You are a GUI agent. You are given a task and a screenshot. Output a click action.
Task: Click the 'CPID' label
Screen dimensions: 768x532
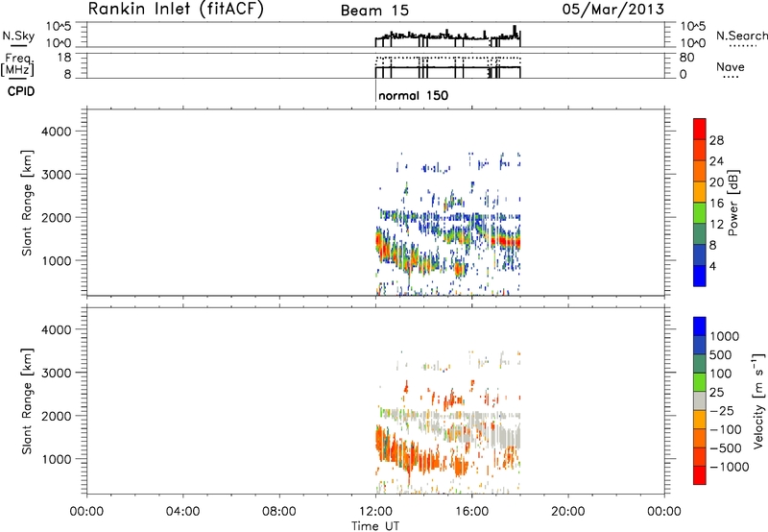[x=21, y=91]
